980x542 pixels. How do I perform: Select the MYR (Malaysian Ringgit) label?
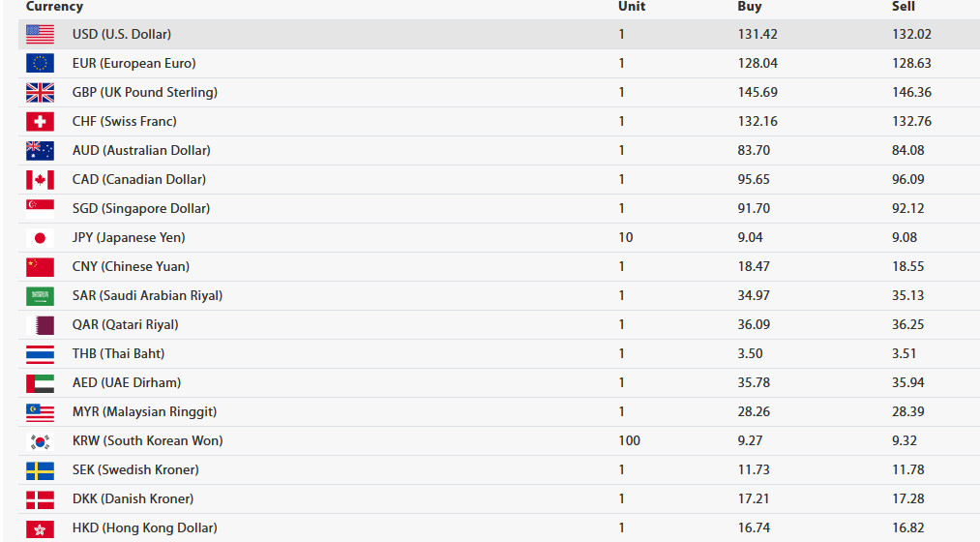tap(144, 412)
